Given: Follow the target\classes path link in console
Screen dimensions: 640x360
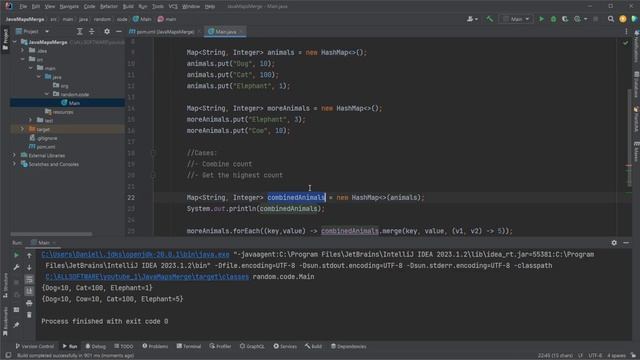Looking at the screenshot, I should click(x=147, y=277).
